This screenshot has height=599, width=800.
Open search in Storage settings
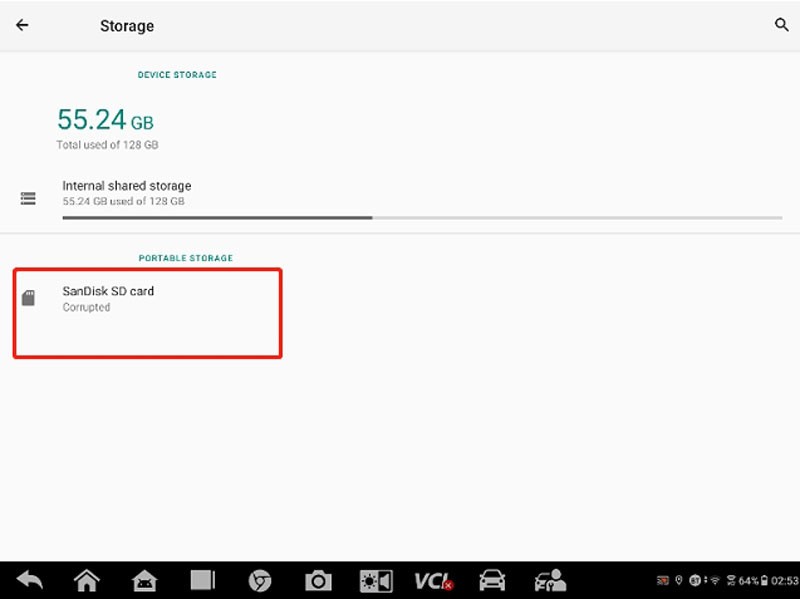[x=781, y=24]
